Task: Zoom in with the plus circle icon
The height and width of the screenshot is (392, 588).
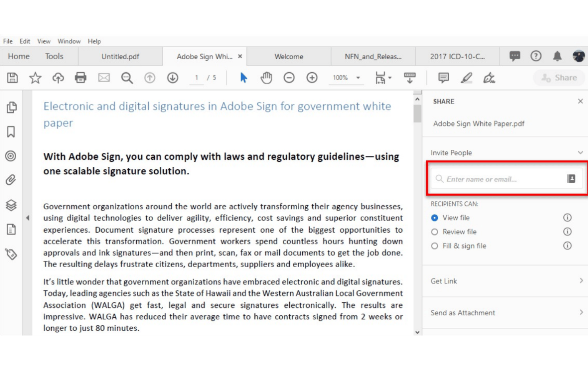Action: (x=312, y=78)
